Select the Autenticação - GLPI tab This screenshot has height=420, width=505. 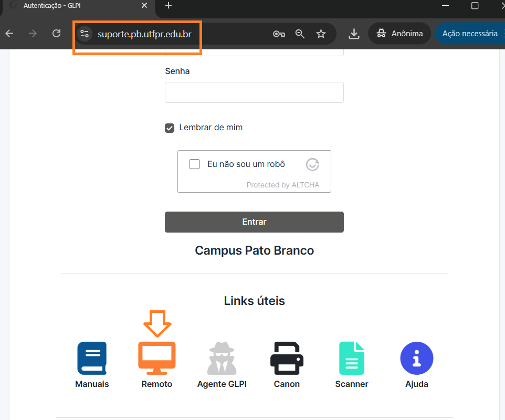(77, 6)
